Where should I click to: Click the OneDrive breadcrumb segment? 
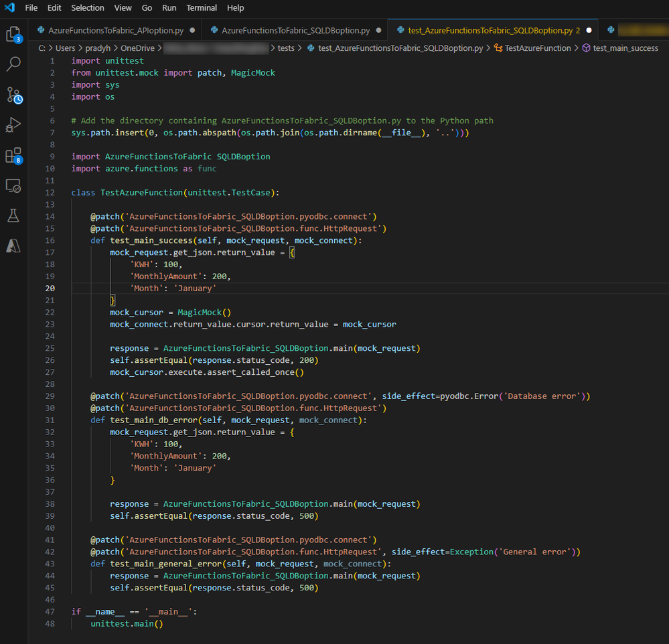pyautogui.click(x=137, y=48)
